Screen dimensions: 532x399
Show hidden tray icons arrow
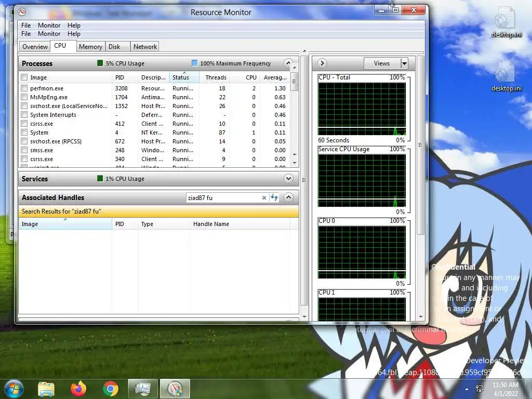point(467,389)
